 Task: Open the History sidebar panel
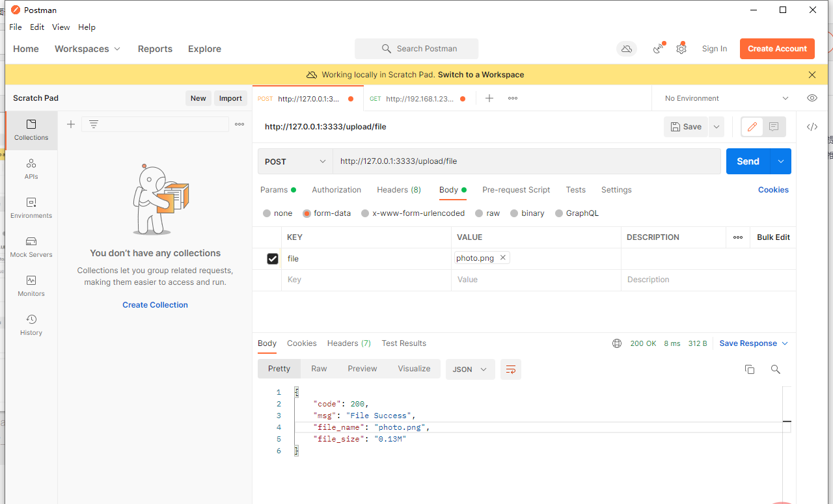[x=31, y=325]
